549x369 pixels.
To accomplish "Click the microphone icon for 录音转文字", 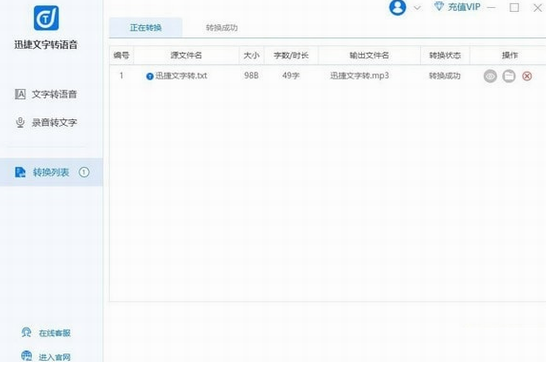I will 20,123.
